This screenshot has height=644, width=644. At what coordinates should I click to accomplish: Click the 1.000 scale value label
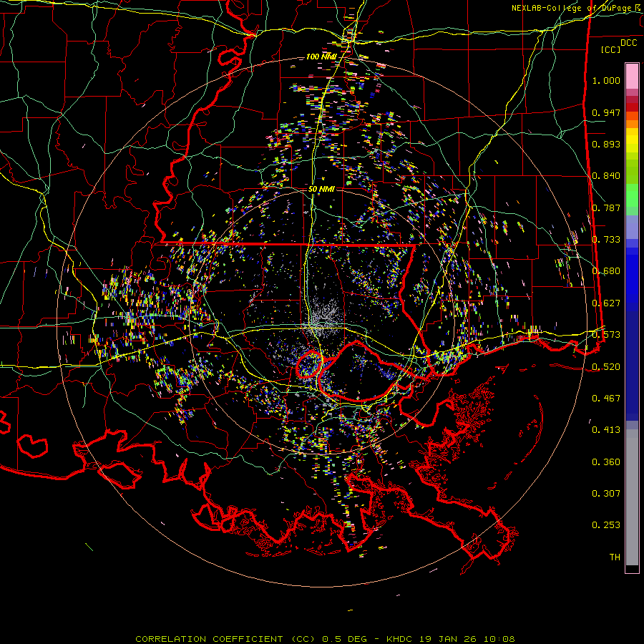[x=606, y=81]
